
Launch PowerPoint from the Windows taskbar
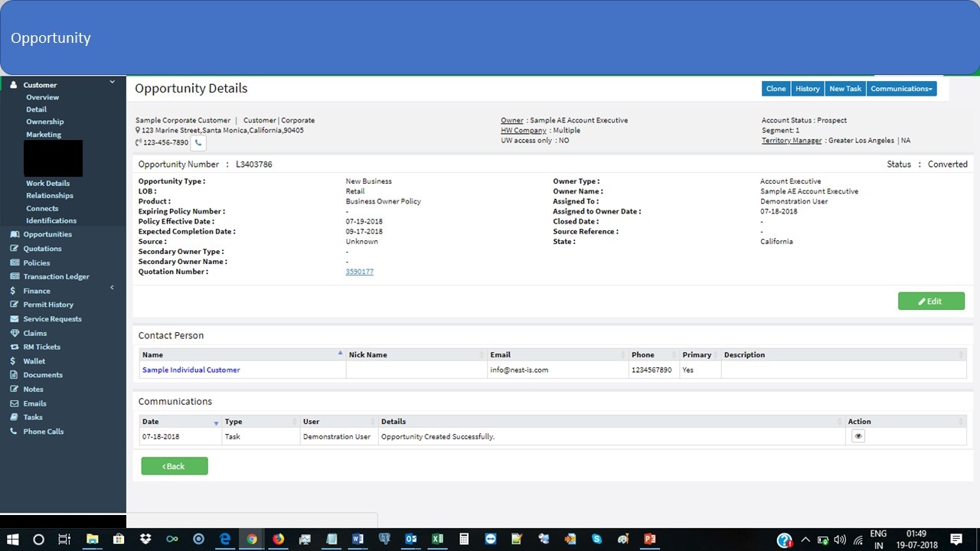pyautogui.click(x=650, y=539)
